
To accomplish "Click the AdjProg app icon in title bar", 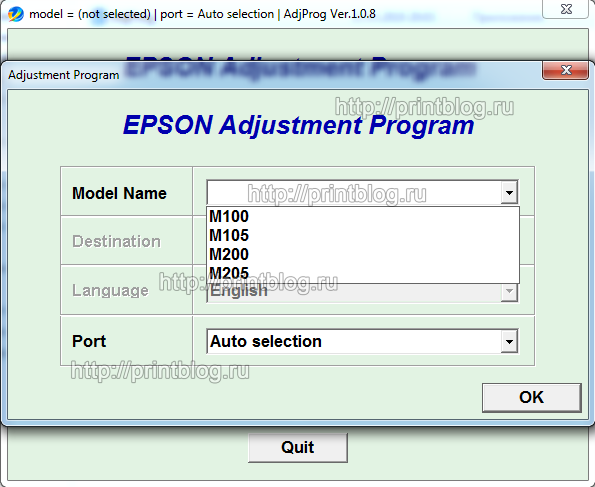I will [x=16, y=14].
